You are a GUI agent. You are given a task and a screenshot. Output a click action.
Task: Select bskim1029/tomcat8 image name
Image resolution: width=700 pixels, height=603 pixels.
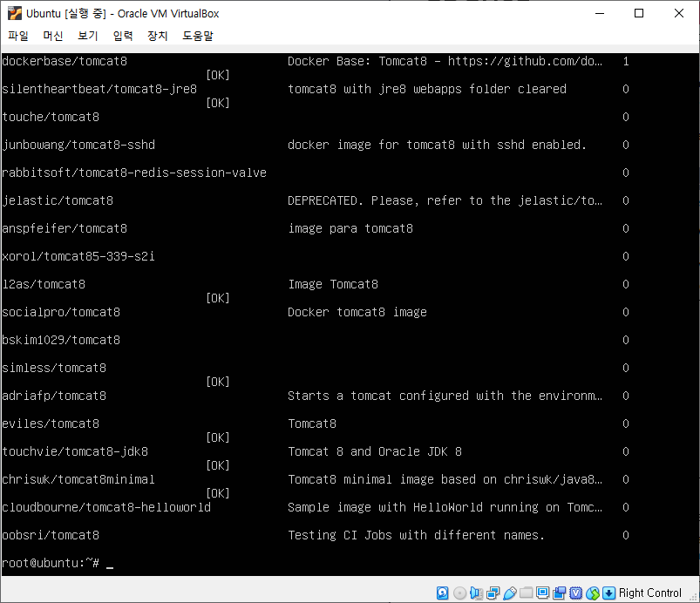(x=61, y=340)
